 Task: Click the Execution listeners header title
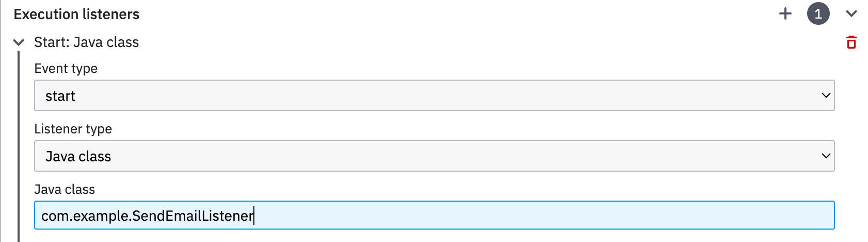click(x=76, y=14)
